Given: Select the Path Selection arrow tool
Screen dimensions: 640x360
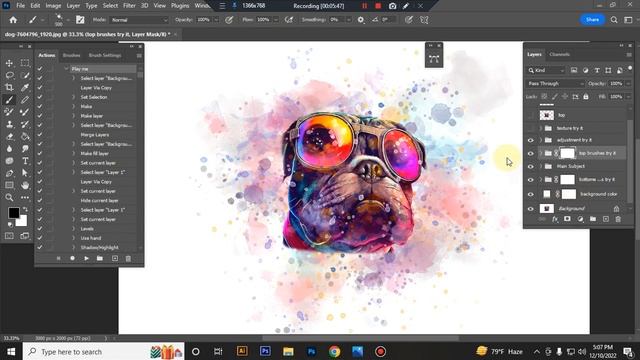Looking at the screenshot, I should pyautogui.click(x=25, y=173).
